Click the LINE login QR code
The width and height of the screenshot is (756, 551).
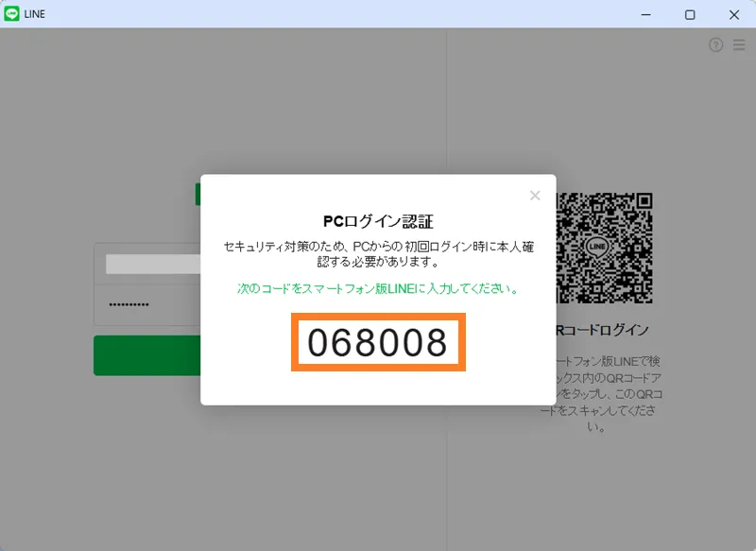click(x=605, y=248)
